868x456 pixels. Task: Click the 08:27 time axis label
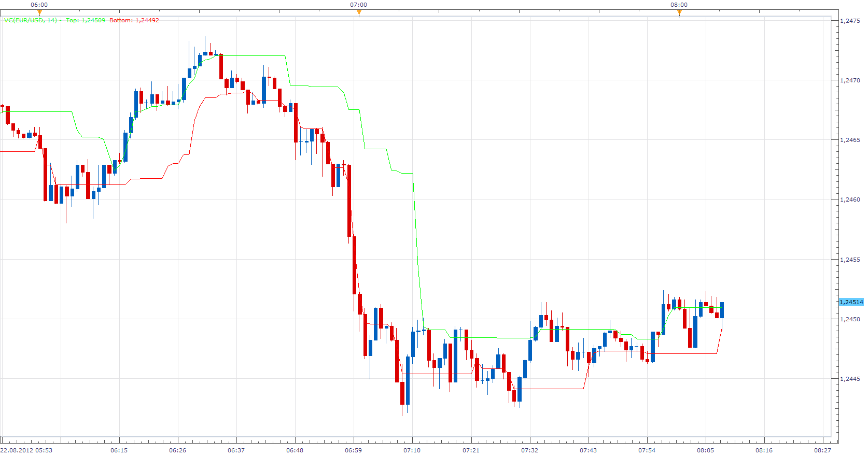tap(822, 450)
